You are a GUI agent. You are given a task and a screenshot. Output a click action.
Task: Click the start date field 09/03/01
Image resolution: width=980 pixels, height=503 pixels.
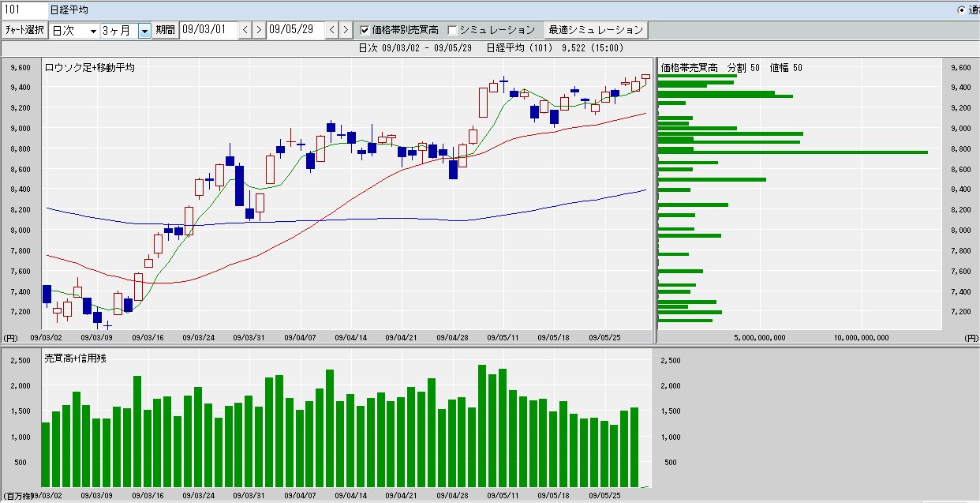(x=208, y=30)
